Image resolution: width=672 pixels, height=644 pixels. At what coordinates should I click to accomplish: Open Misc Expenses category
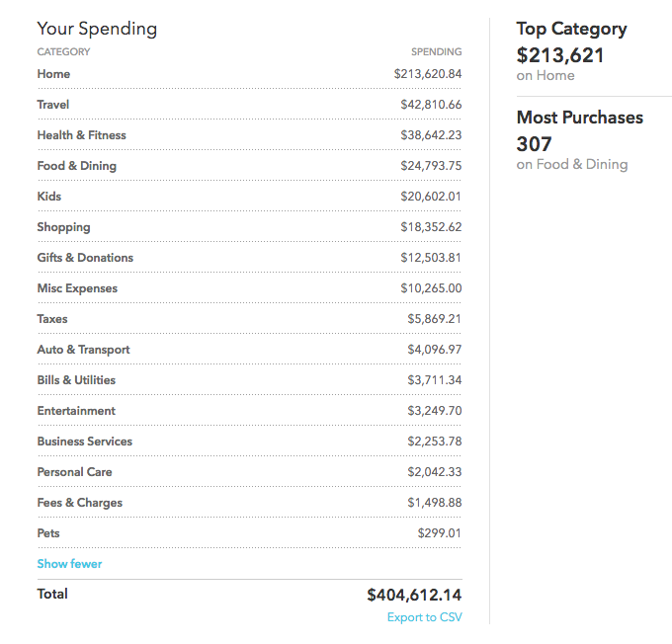point(77,288)
